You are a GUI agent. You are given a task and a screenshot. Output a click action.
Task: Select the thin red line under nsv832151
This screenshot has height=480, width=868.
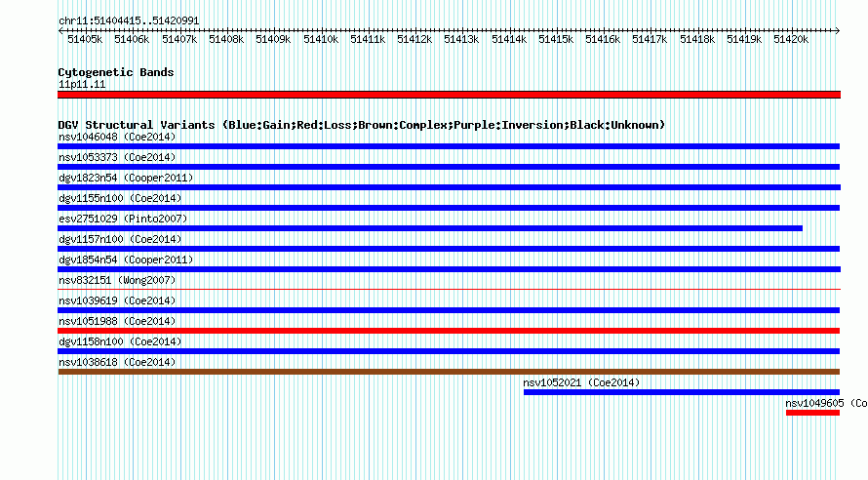click(449, 289)
